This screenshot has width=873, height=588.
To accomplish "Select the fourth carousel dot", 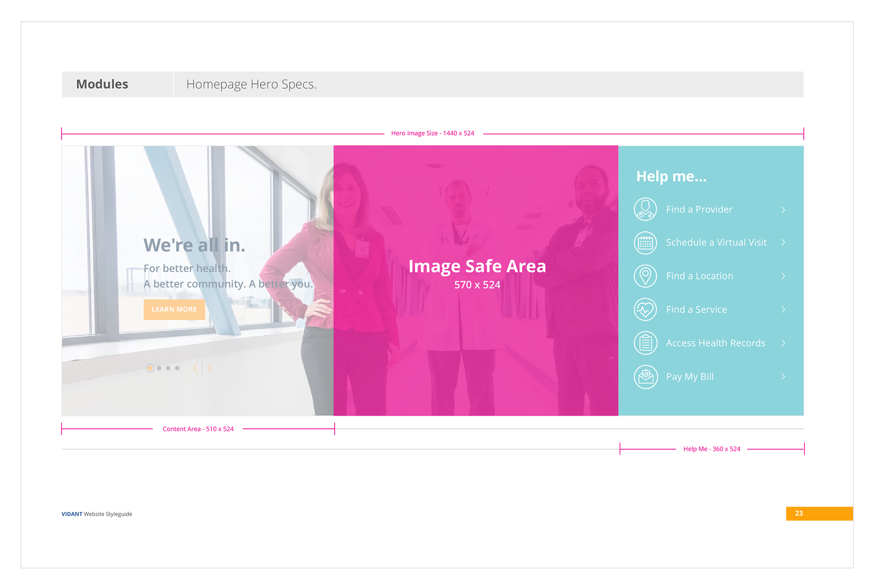I will click(x=177, y=368).
